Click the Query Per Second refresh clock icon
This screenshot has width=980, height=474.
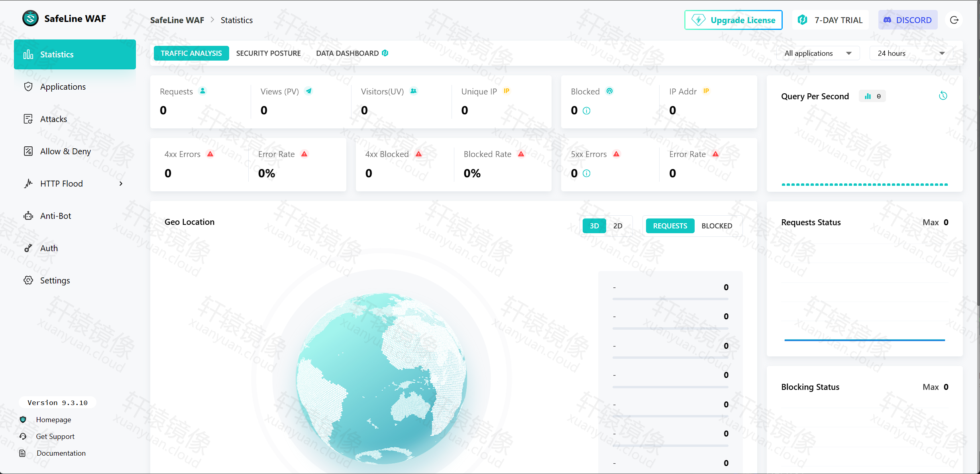coord(943,96)
